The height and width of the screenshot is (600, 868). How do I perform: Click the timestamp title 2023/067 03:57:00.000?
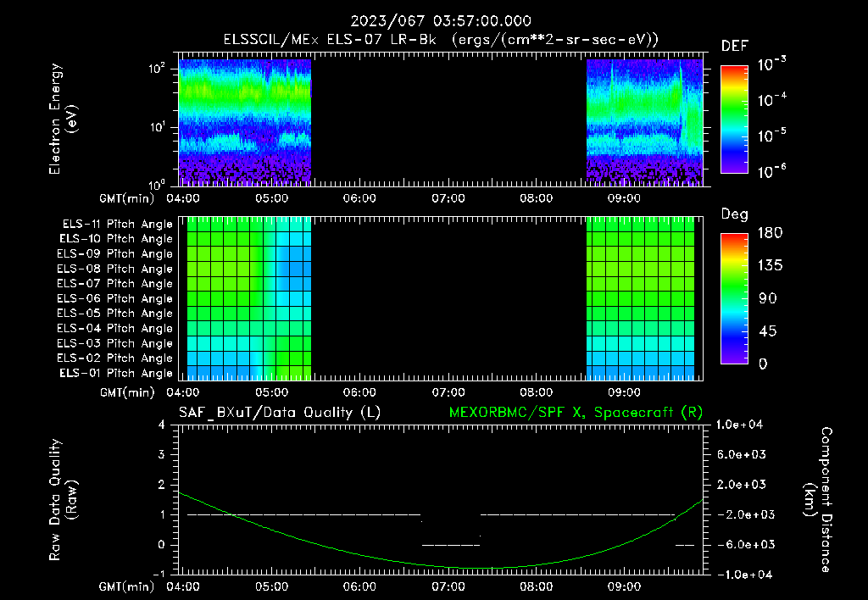[441, 21]
